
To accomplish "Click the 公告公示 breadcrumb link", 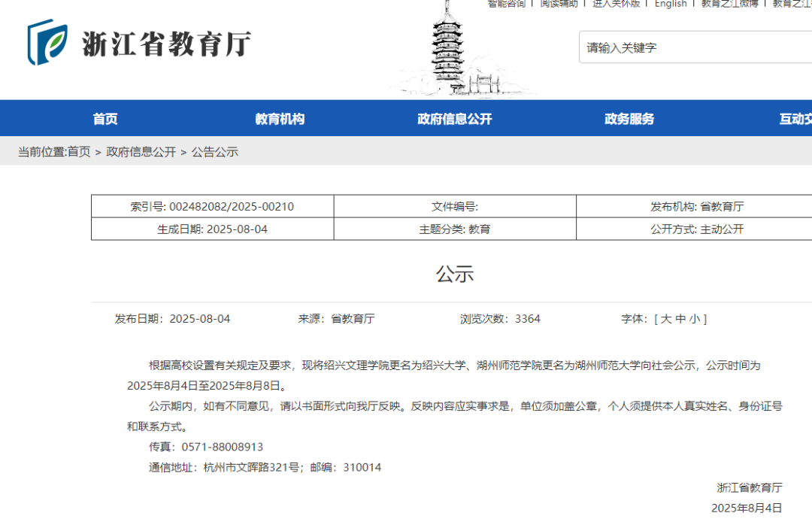I will 215,152.
